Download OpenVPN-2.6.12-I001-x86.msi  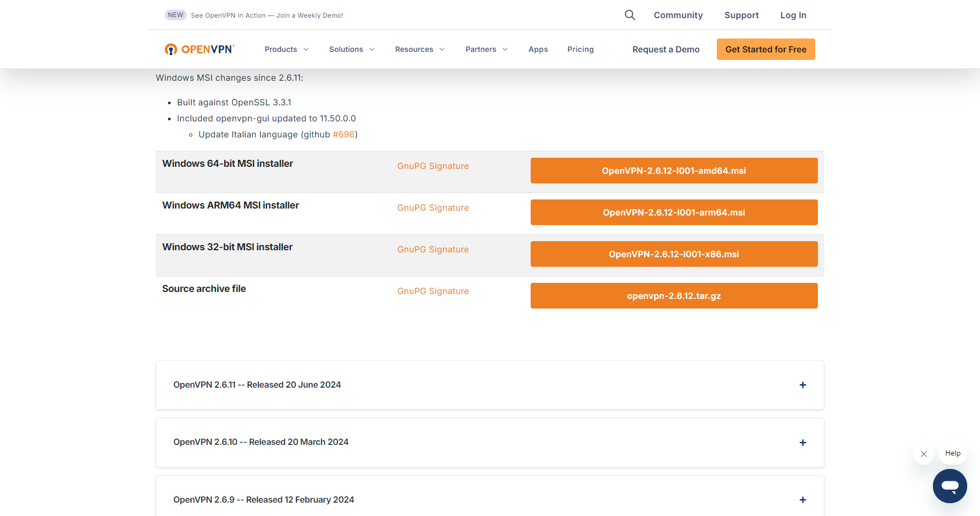click(x=674, y=254)
